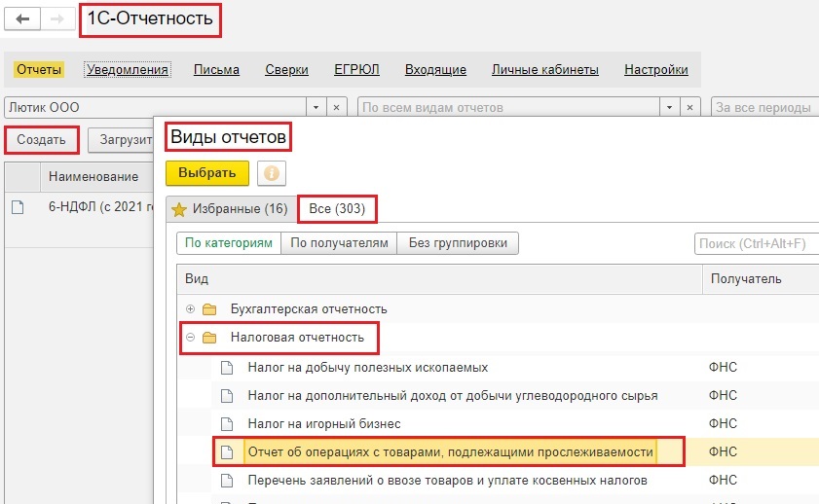Switch to Без группировки view

[458, 243]
